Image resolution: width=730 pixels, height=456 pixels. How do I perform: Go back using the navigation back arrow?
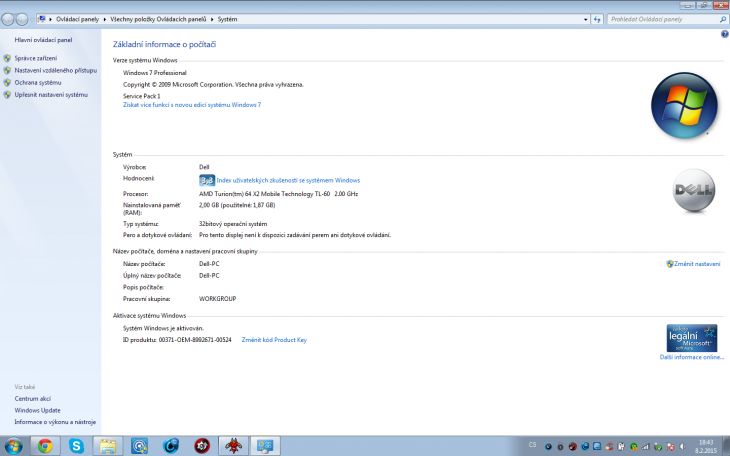[x=8, y=19]
